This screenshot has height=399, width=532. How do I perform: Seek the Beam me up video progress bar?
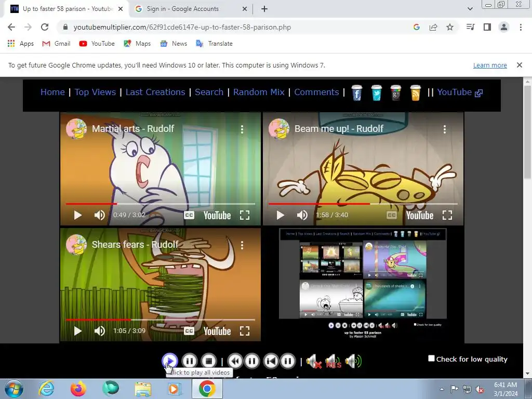point(363,204)
